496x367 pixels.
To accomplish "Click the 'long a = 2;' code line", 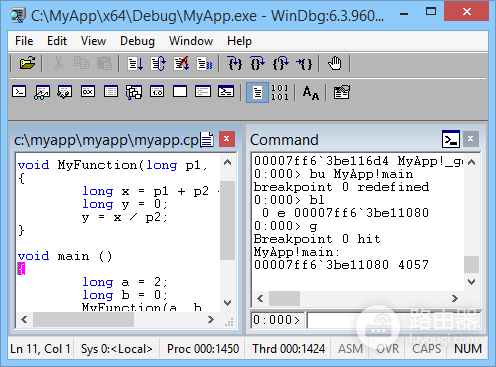I will 125,282.
